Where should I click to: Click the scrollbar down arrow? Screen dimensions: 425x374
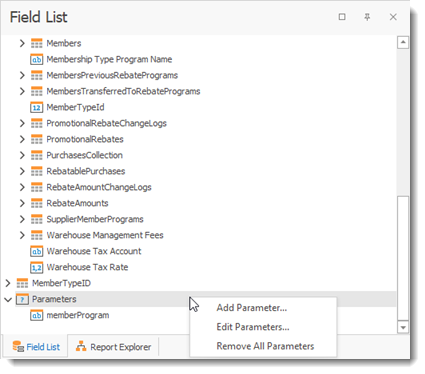pos(403,327)
